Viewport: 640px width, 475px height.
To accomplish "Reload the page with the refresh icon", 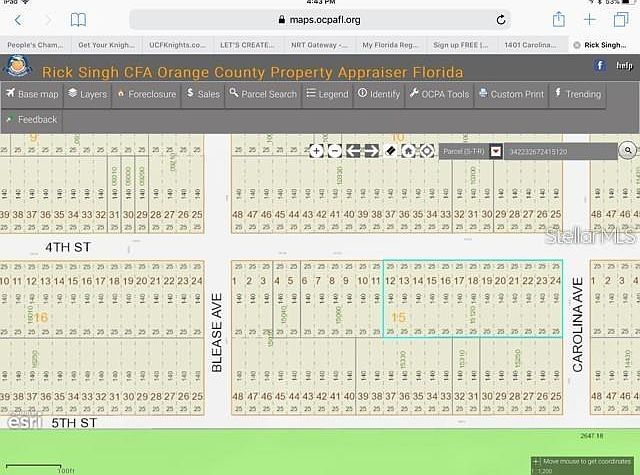I will pos(501,20).
